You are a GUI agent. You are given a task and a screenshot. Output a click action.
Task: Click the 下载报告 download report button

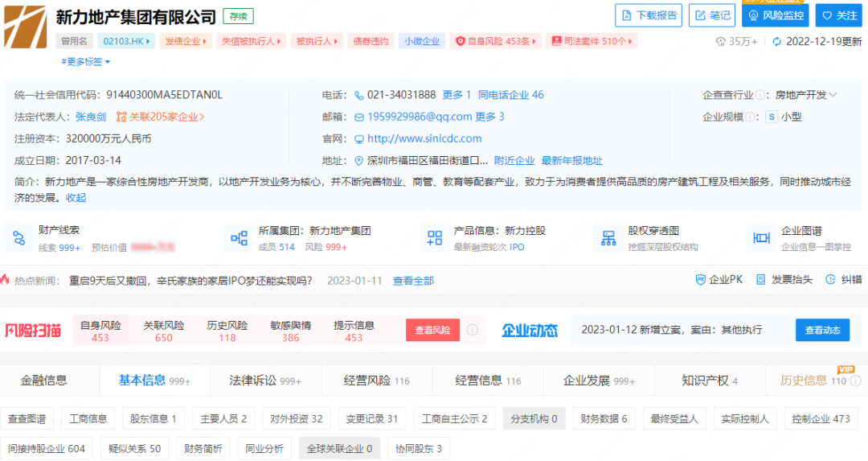649,15
